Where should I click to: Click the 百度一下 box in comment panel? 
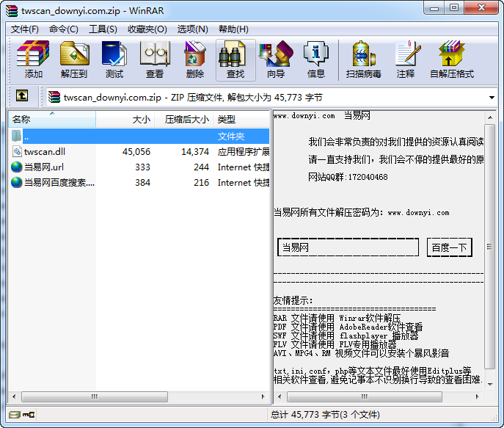point(450,247)
